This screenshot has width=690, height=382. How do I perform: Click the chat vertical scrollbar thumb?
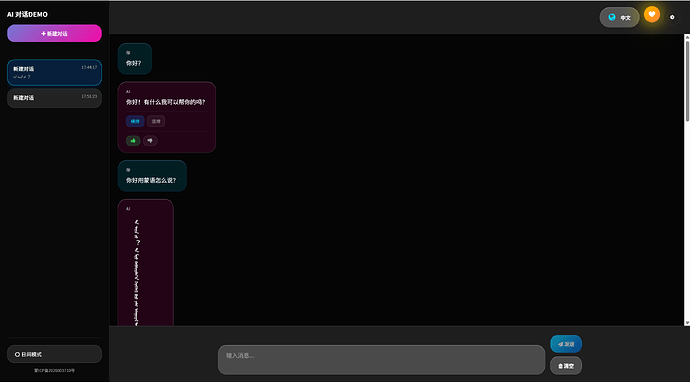[687, 80]
